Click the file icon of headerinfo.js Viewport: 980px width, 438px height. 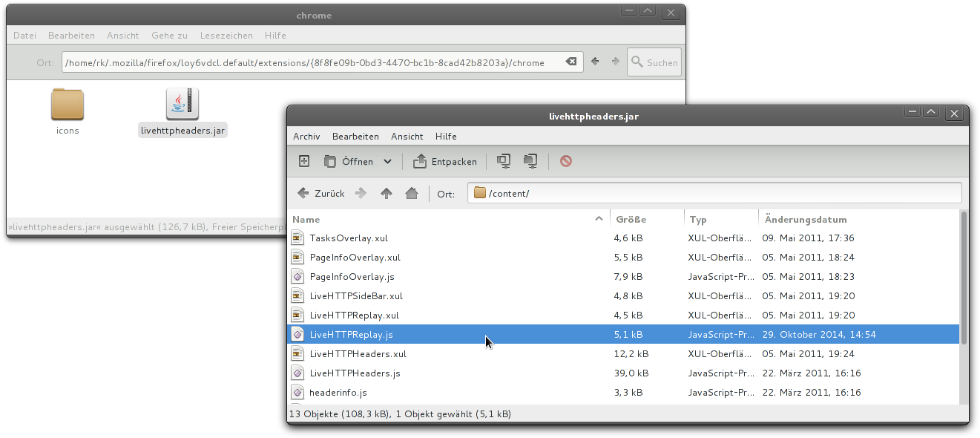tap(297, 393)
